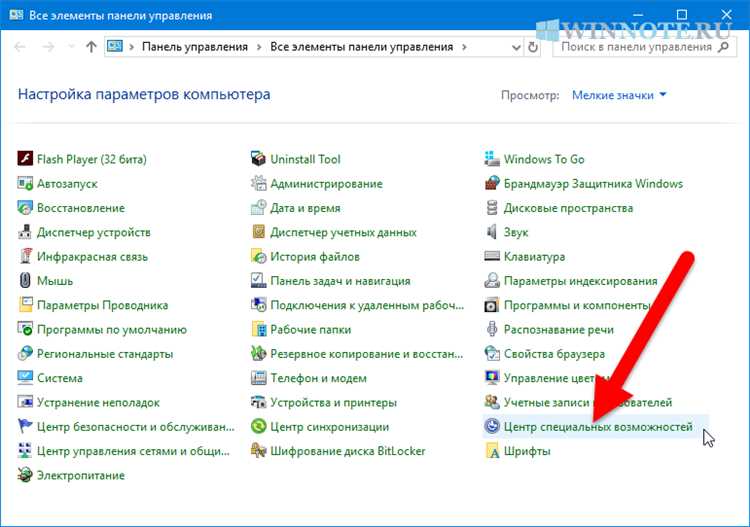This screenshot has width=750, height=527.
Task: Open the Шрифты icon
Action: (492, 450)
